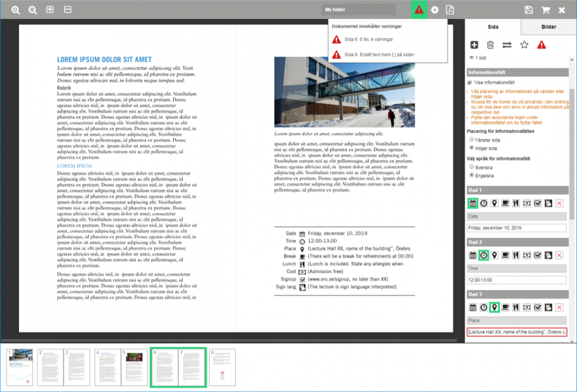
Task: Select the sign language icon in Rad 1
Action: point(548,203)
